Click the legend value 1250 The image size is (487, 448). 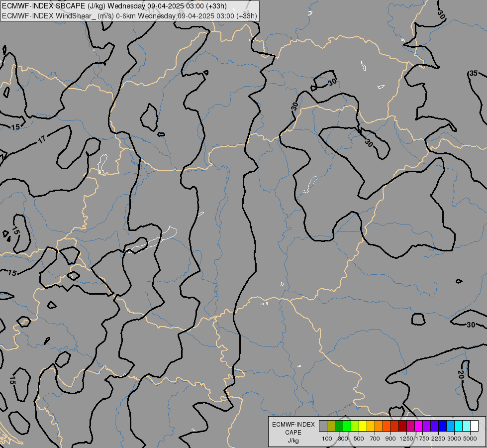click(406, 439)
